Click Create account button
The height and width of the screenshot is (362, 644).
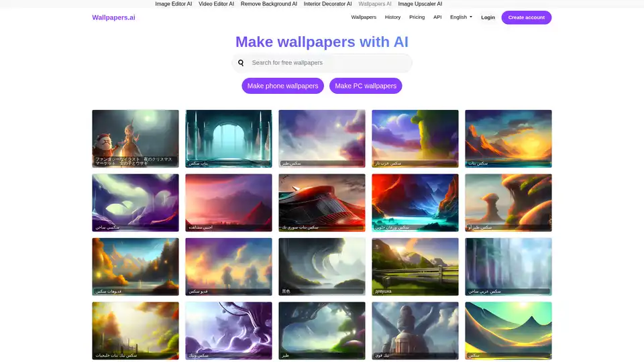526,17
